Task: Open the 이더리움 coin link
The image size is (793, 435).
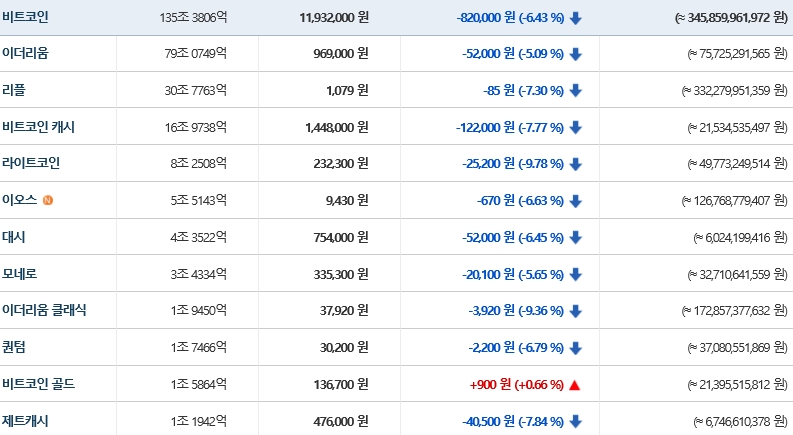Action: pyautogui.click(x=25, y=54)
